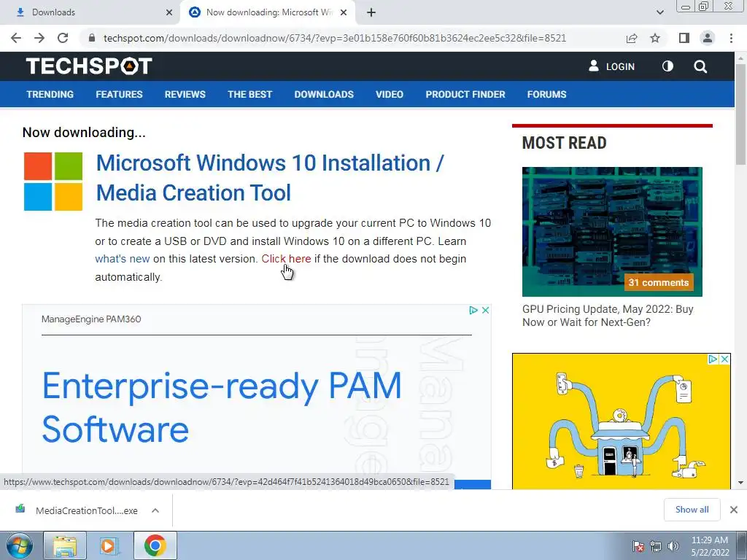Click the TechSpot logo
Image resolution: width=747 pixels, height=560 pixels.
tap(89, 66)
